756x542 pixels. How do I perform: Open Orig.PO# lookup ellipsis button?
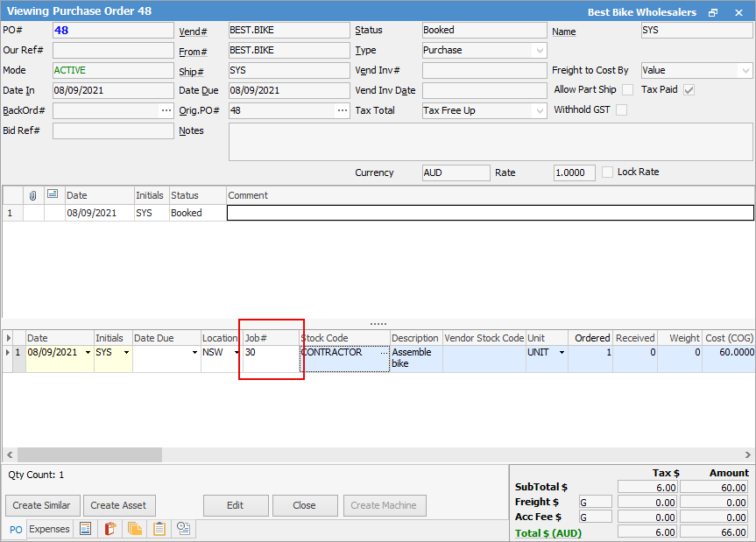[343, 110]
